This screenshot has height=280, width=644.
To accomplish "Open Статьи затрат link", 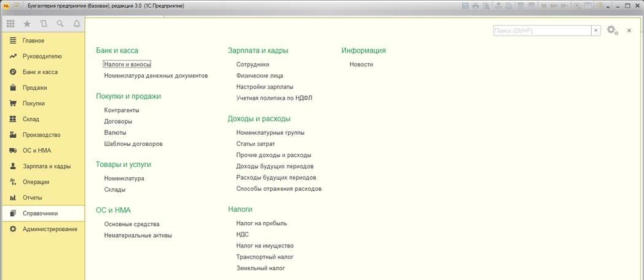I will coord(256,144).
